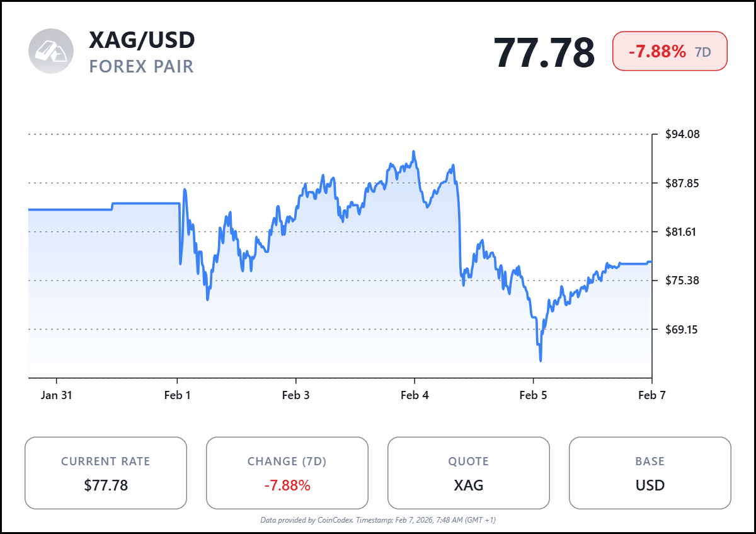
Task: Click the Feb 5 date marker
Action: (533, 395)
